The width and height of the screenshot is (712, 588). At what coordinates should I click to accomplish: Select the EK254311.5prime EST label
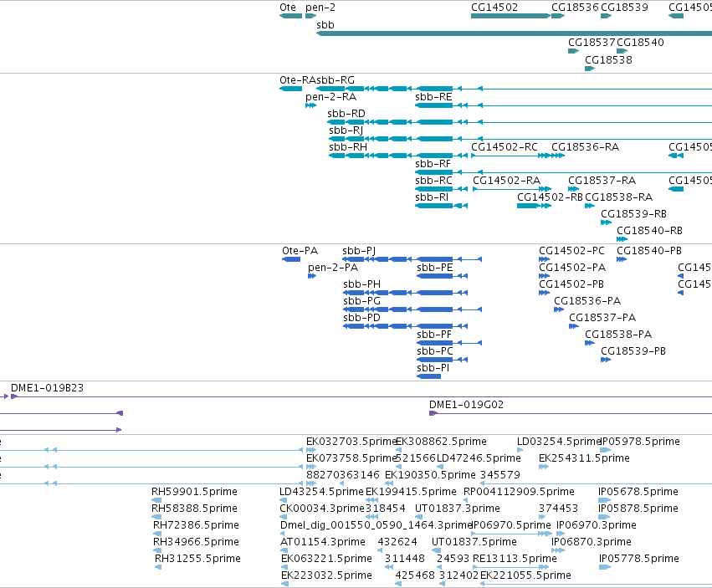pos(584,458)
